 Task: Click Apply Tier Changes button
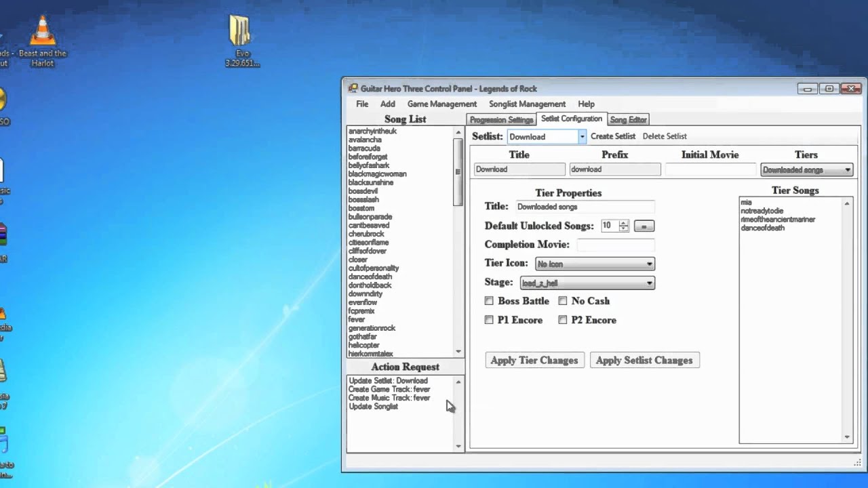tap(534, 360)
